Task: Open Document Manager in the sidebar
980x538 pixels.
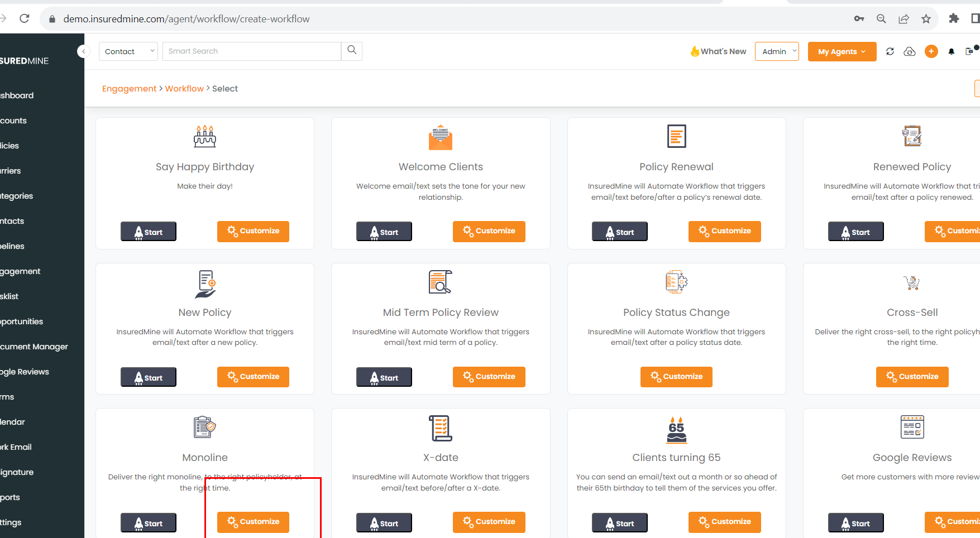Action: (x=34, y=347)
